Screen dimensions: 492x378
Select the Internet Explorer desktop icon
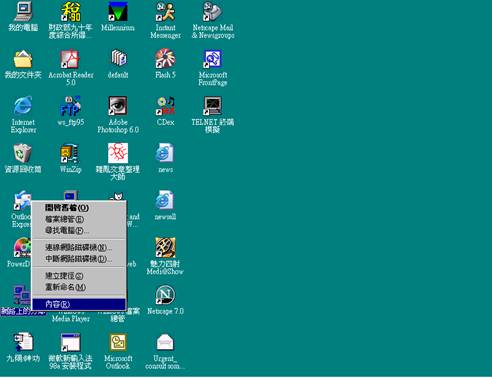23,106
